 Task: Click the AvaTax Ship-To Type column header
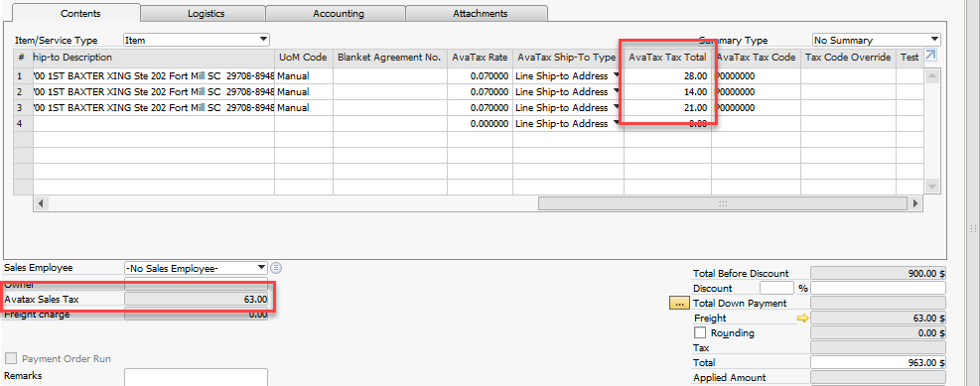568,58
